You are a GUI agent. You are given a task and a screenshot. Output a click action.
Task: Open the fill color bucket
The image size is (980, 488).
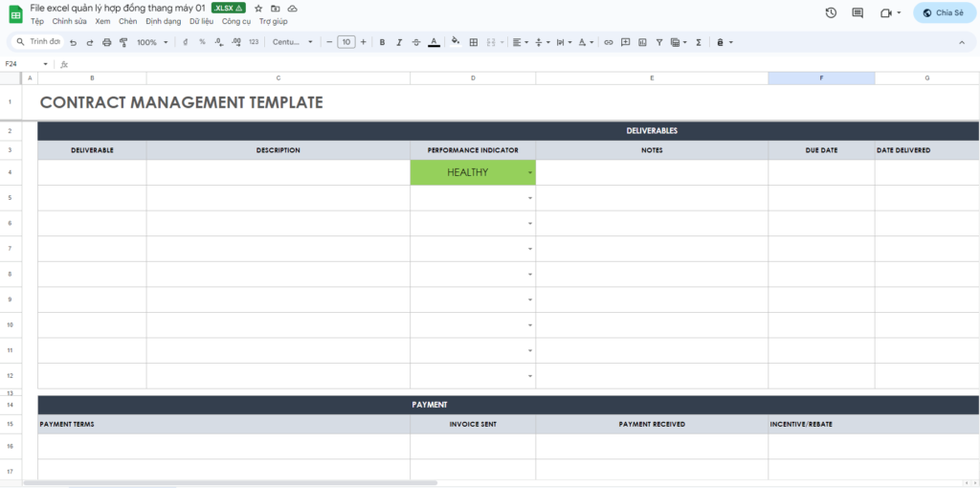coord(456,42)
